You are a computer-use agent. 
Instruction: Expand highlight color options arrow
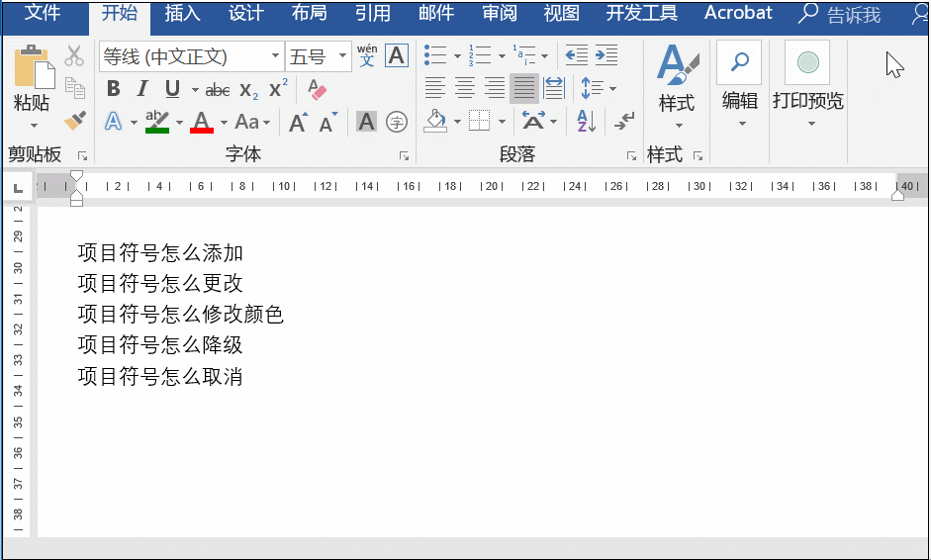coord(179,123)
